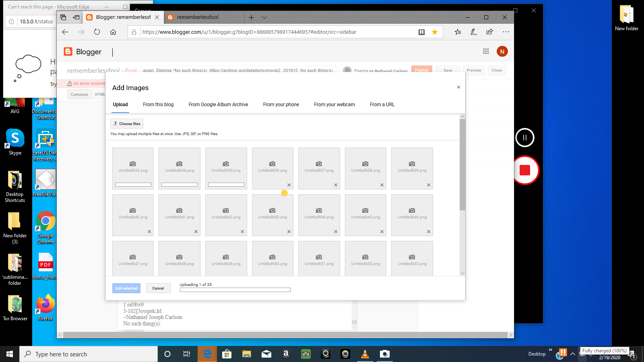Viewport: 644px width, 362px height.
Task: Click the Publish button
Action: click(421, 70)
